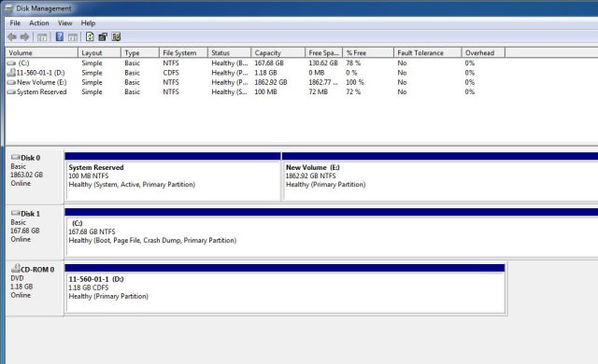This screenshot has height=364, width=598.
Task: Click the Disk 0 drive icon
Action: click(16, 157)
